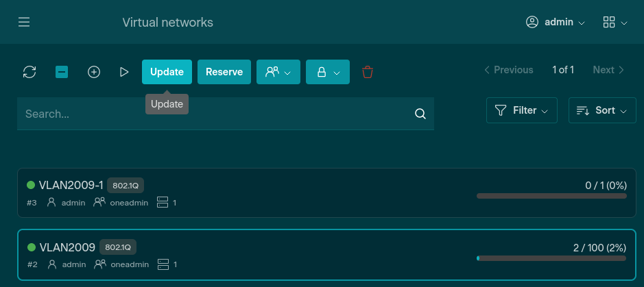The height and width of the screenshot is (287, 644).
Task: Click the instantiate play icon
Action: (124, 72)
